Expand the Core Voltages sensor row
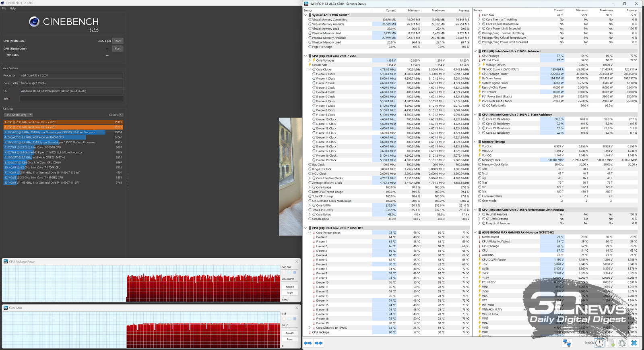 point(310,60)
